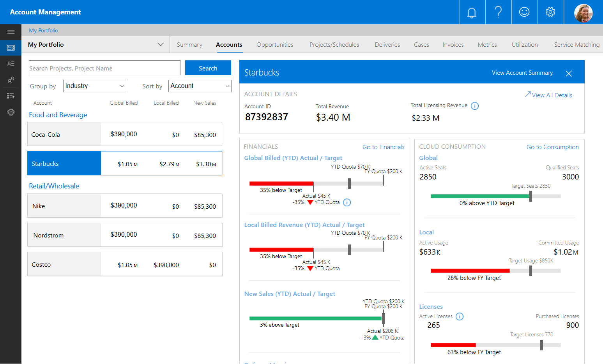Click Local Billed Revenue (YTD) heading

(x=304, y=225)
